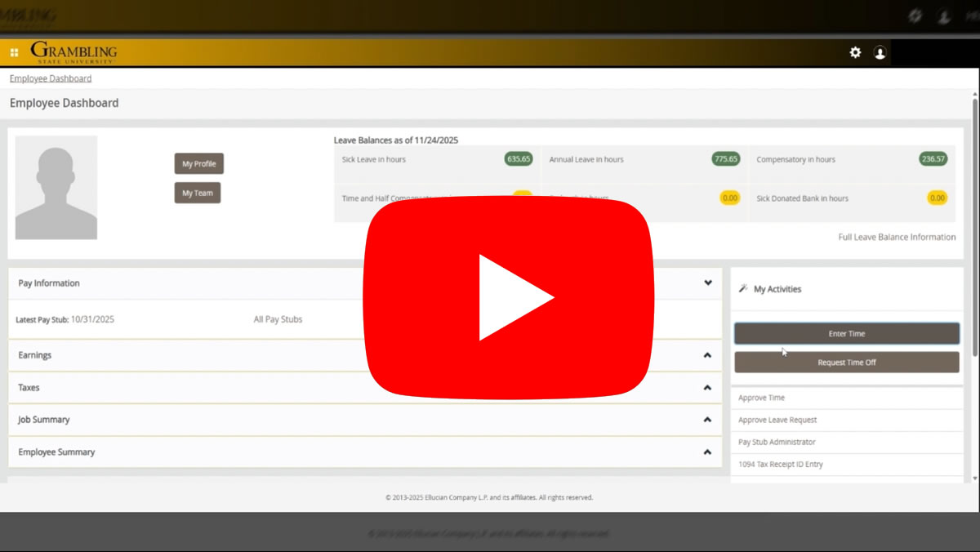Open the All Pay Stubs link
Screen dimensions: 980x552
pyautogui.click(x=278, y=319)
